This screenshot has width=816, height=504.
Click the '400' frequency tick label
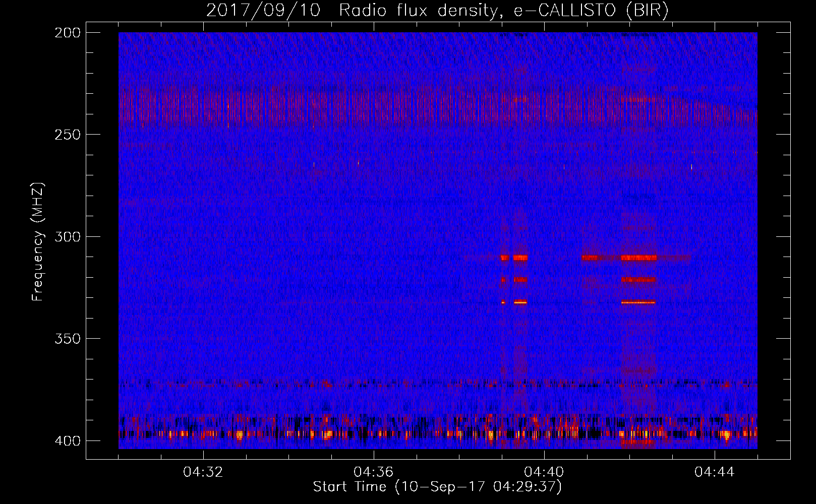[x=67, y=441]
